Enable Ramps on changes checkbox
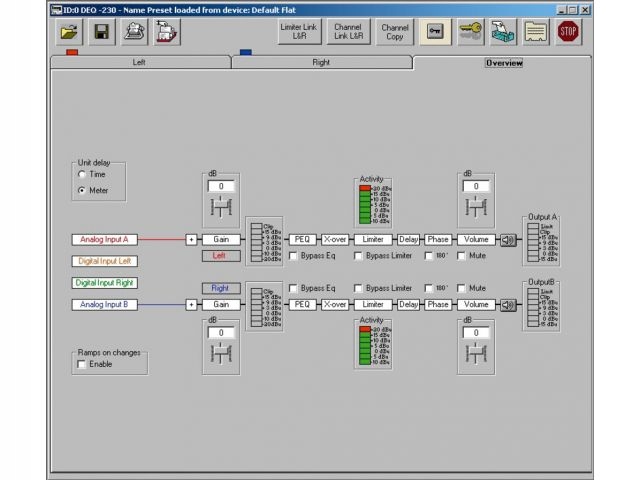The width and height of the screenshot is (640, 480). 82,364
